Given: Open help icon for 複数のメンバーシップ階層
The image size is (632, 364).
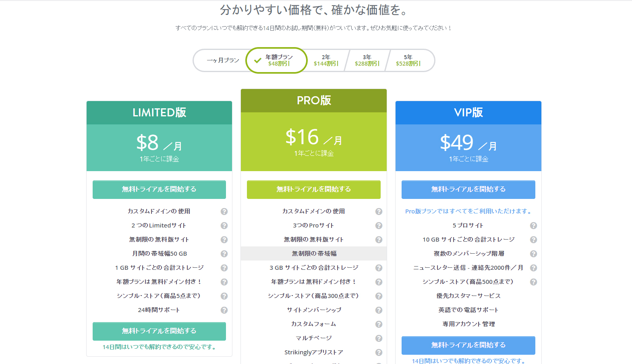Looking at the screenshot, I should (x=533, y=254).
